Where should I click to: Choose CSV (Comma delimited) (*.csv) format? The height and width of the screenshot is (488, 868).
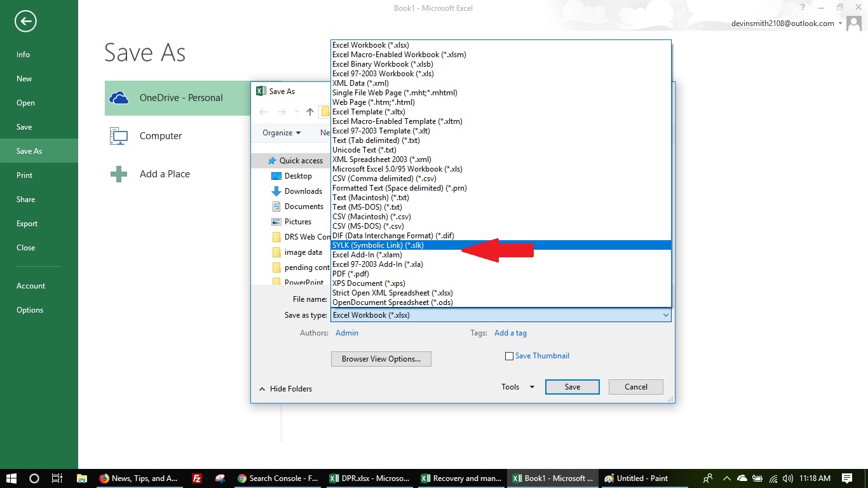(501, 179)
